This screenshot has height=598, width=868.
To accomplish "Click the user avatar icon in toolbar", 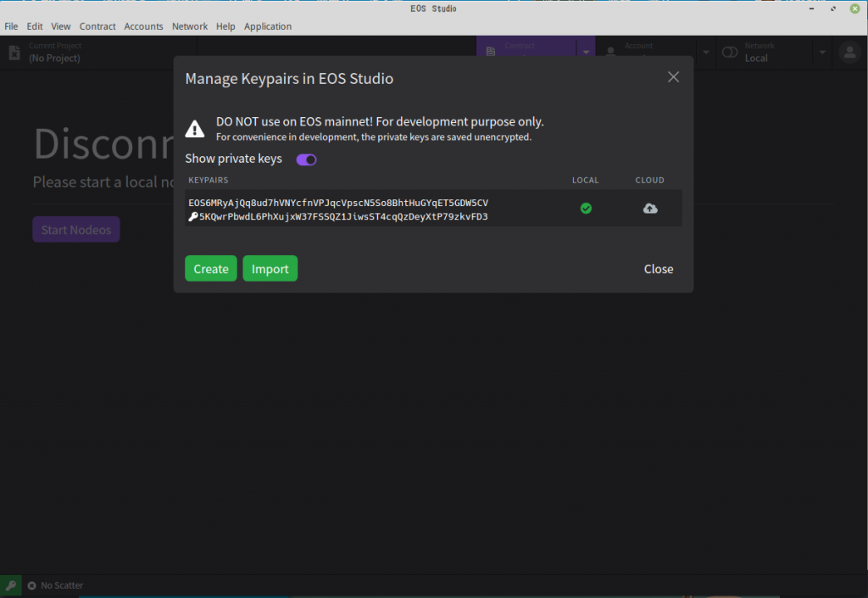I will [849, 52].
